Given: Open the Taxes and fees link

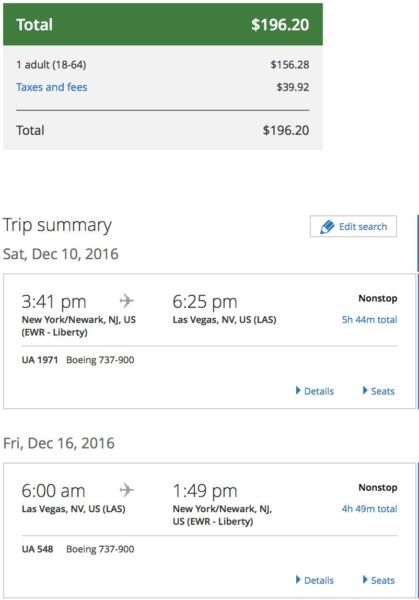Looking at the screenshot, I should tap(52, 87).
